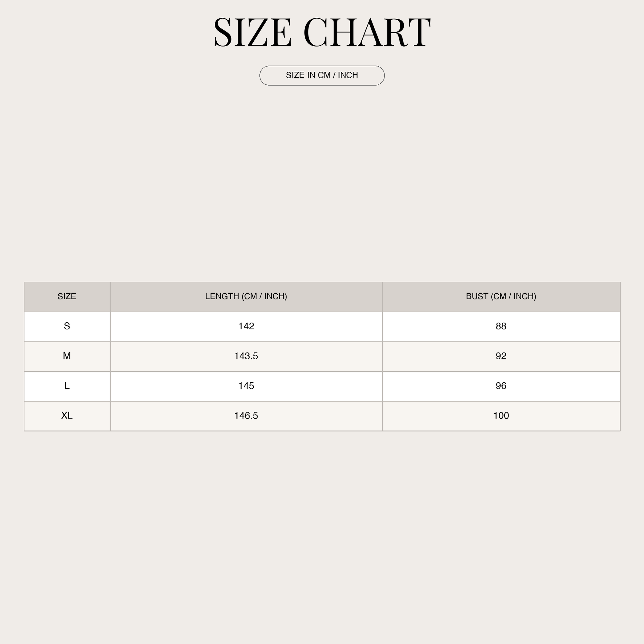
Task: Select length value 145
Action: 246,386
